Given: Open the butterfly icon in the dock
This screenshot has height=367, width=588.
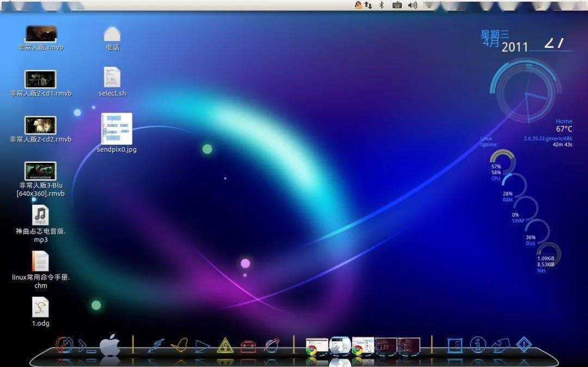Looking at the screenshot, I should [179, 345].
